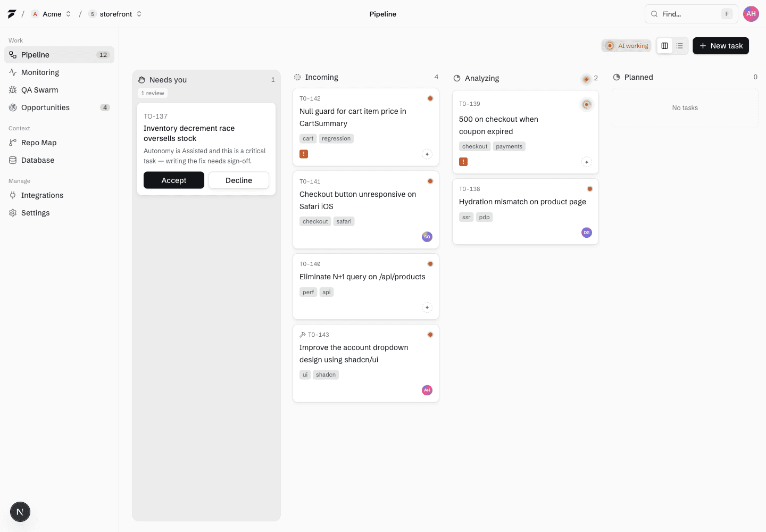Click the priority alert icon on TO-139

[x=463, y=162]
